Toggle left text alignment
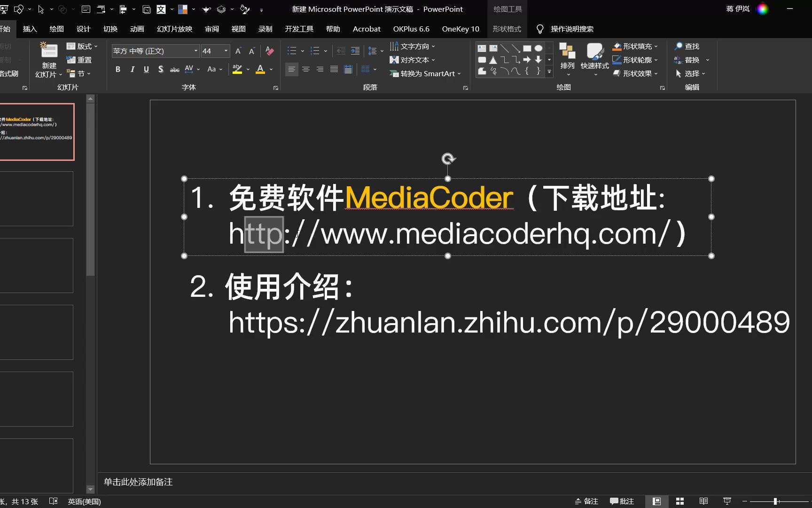The height and width of the screenshot is (508, 812). pyautogui.click(x=292, y=69)
